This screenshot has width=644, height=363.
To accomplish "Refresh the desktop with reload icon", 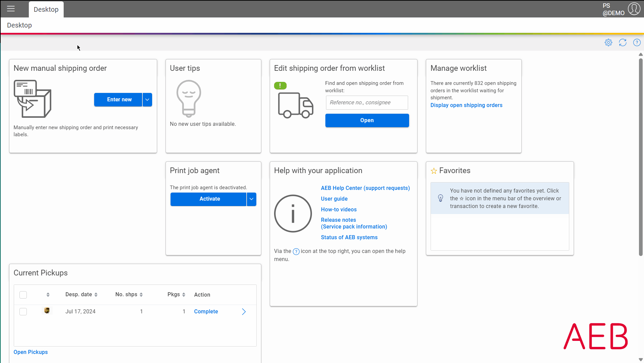I will point(623,43).
